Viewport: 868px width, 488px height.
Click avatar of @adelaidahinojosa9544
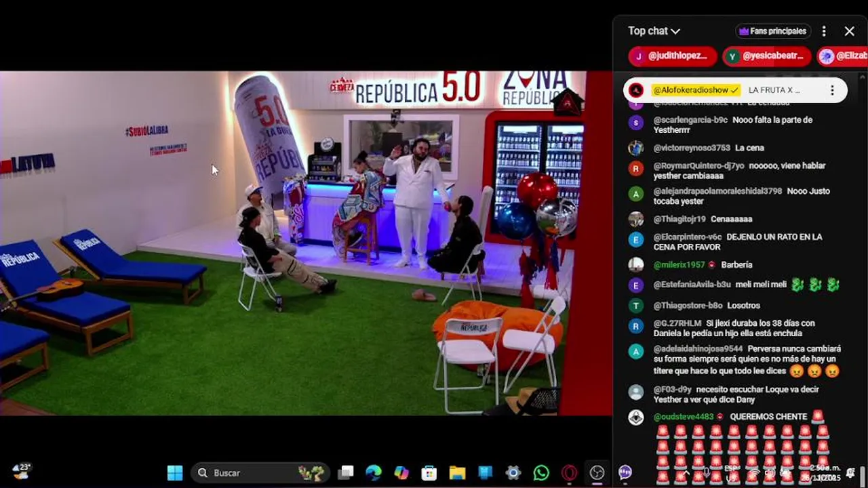tap(635, 351)
